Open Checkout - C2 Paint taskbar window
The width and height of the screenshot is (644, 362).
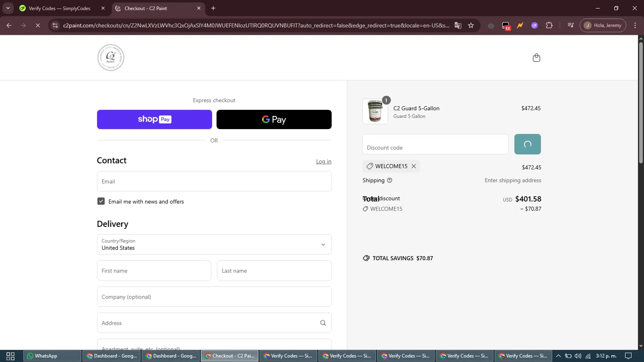pyautogui.click(x=230, y=356)
